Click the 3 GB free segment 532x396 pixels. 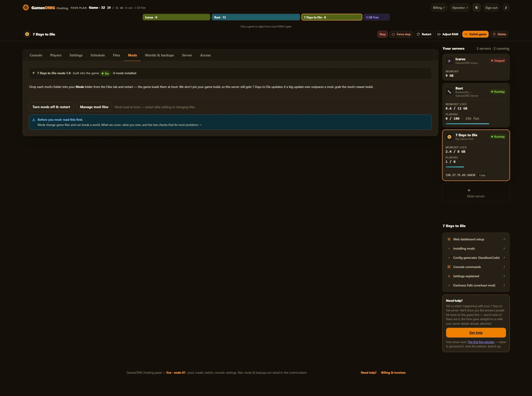click(x=376, y=17)
